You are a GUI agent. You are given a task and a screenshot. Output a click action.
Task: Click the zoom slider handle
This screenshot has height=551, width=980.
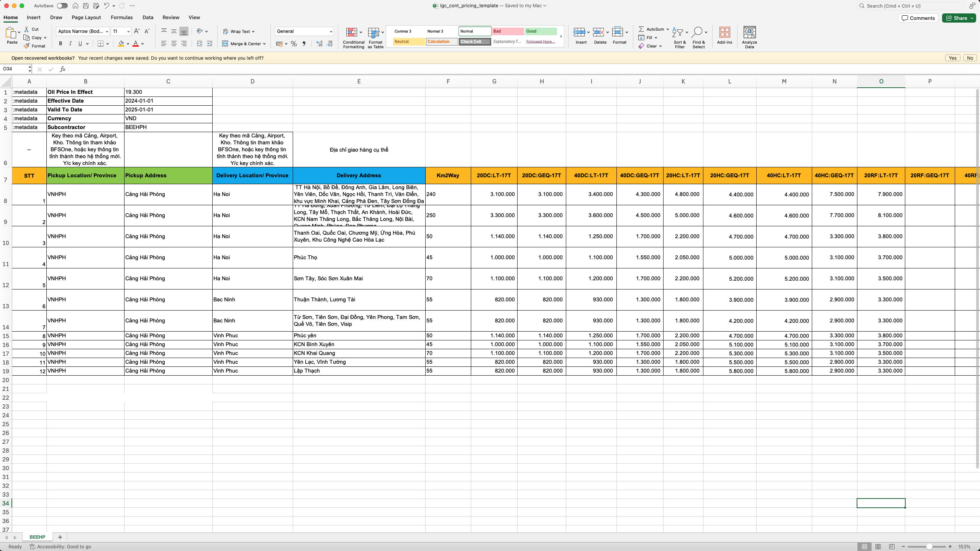pos(929,546)
